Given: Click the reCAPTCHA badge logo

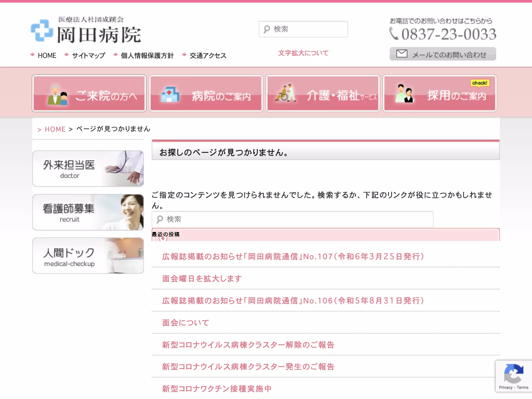Looking at the screenshot, I should pyautogui.click(x=514, y=374).
